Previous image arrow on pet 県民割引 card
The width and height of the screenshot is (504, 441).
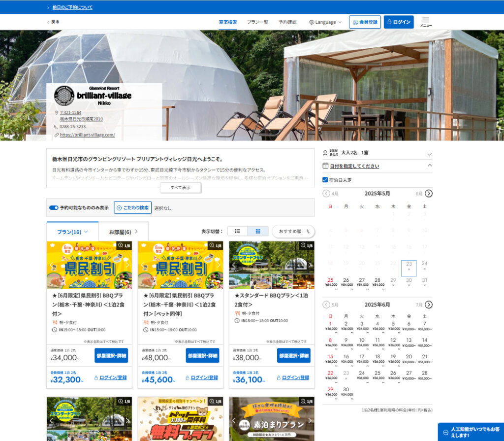tap(143, 265)
